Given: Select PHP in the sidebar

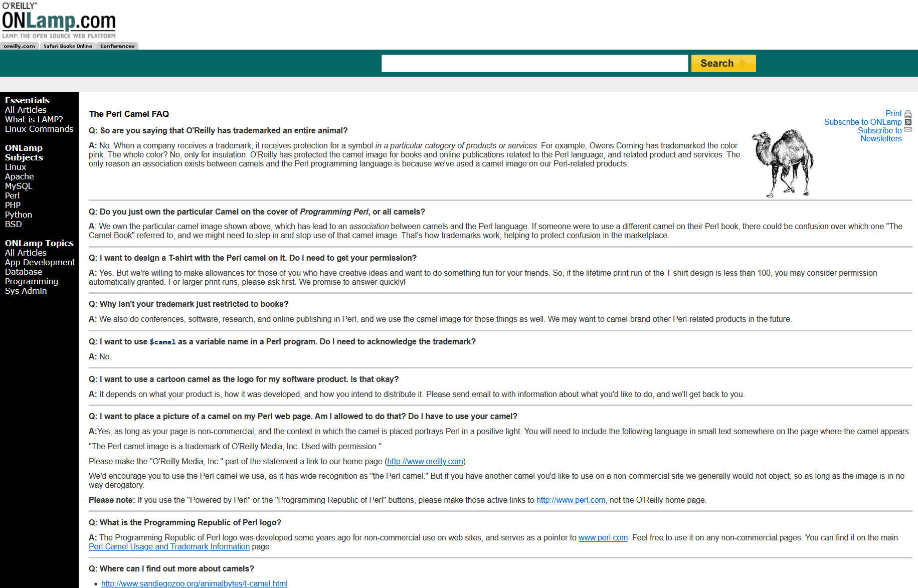Looking at the screenshot, I should pos(13,205).
